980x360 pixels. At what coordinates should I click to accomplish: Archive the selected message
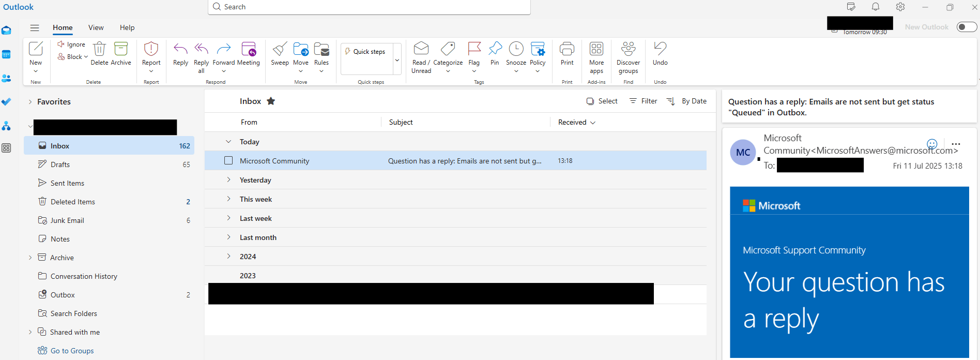[121, 54]
